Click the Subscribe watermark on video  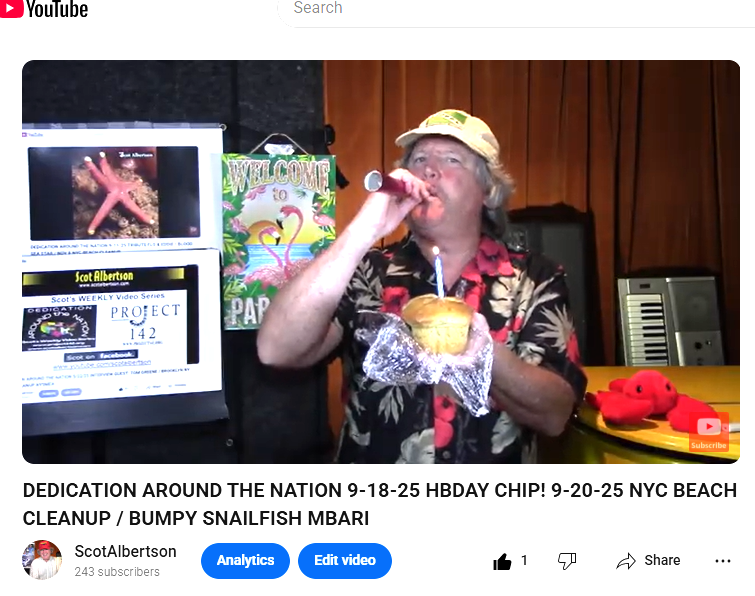709,432
